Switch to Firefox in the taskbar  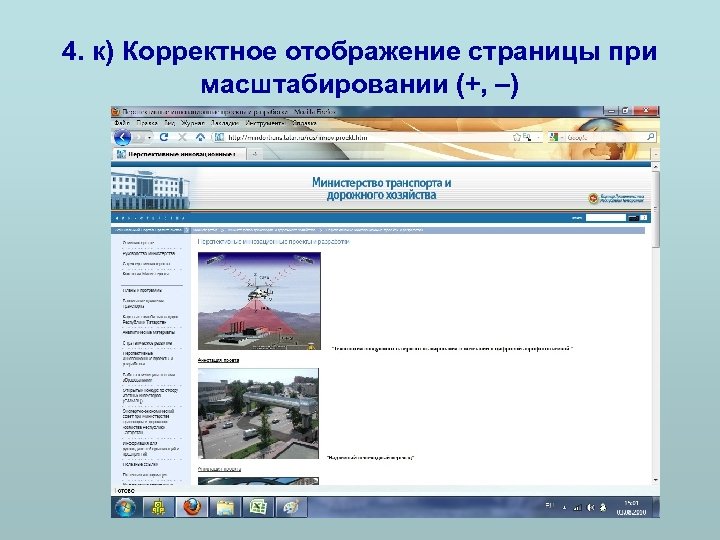pyautogui.click(x=192, y=507)
